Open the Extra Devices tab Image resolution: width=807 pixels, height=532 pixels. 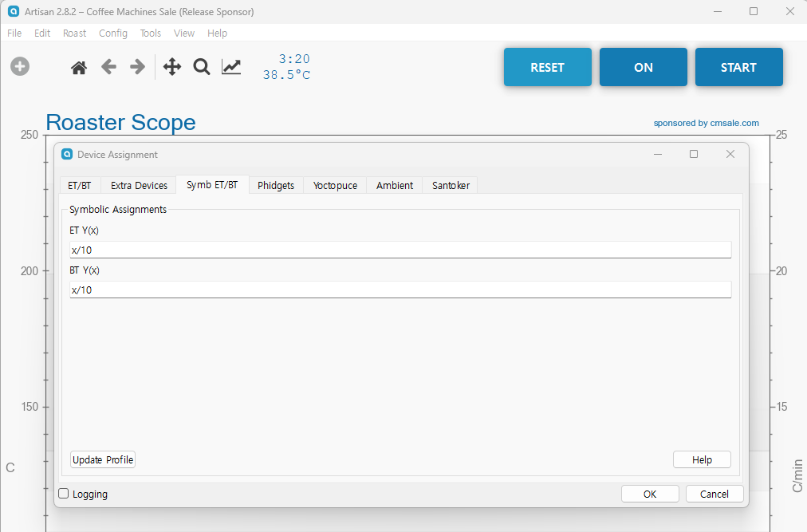[139, 185]
